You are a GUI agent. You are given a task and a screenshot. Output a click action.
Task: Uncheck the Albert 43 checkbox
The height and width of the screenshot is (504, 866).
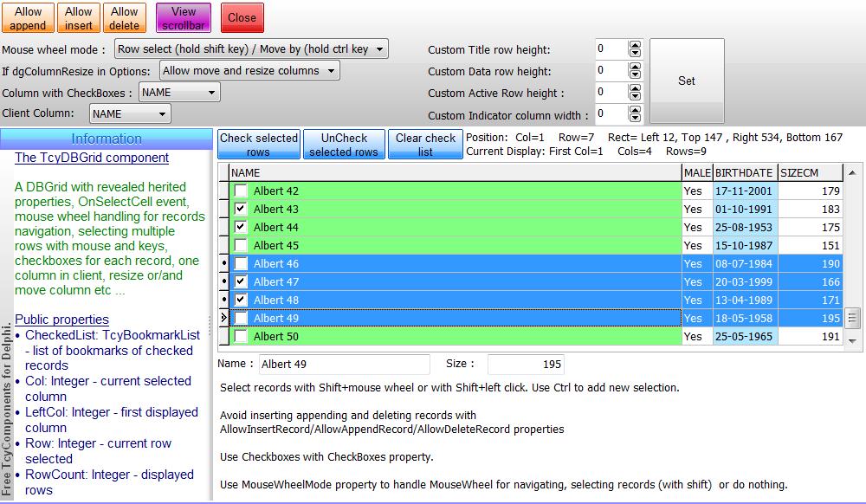tap(241, 210)
